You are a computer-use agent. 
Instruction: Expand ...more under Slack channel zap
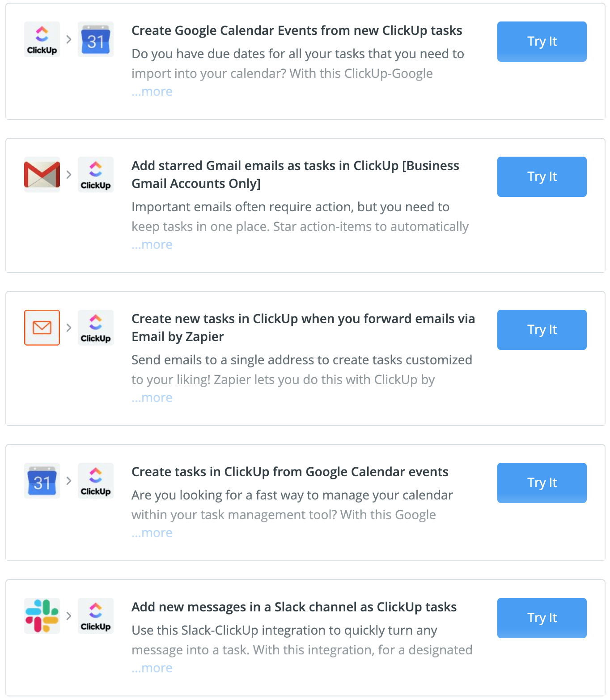(152, 668)
